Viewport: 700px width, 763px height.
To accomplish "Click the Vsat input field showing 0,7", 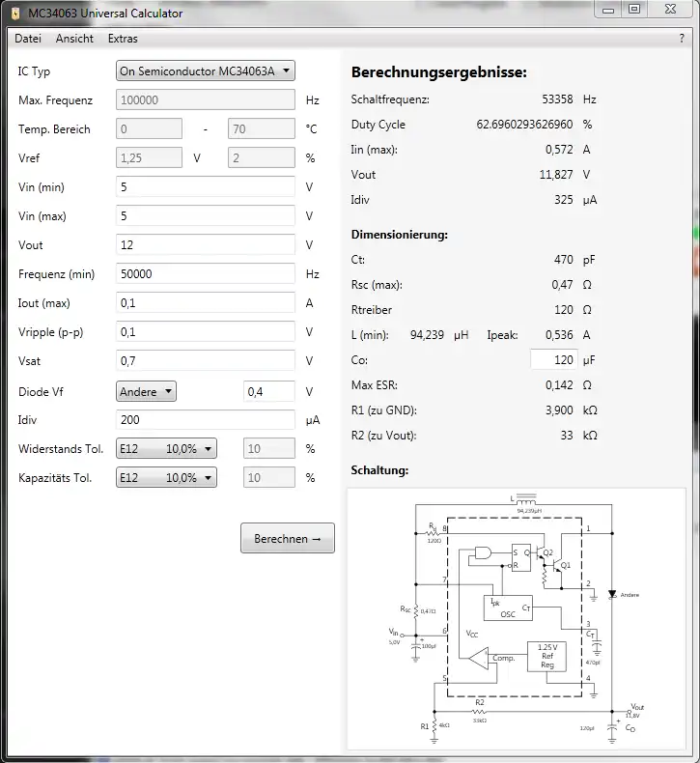I will pyautogui.click(x=206, y=361).
